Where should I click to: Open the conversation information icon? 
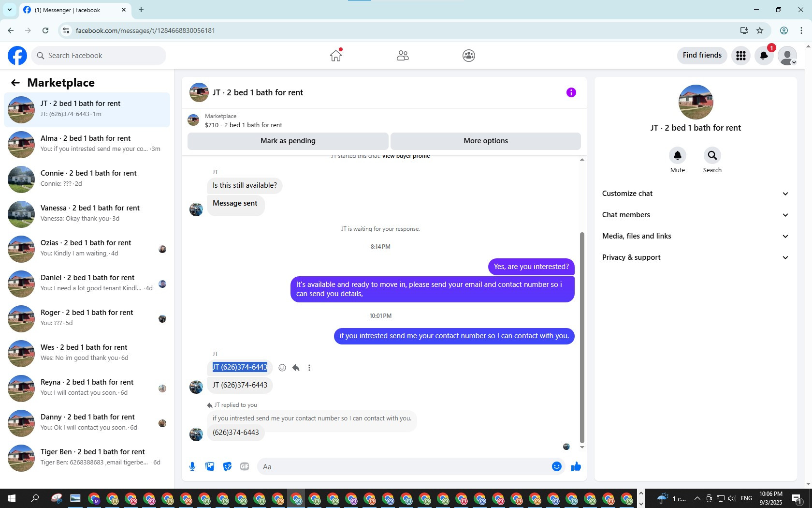point(571,92)
